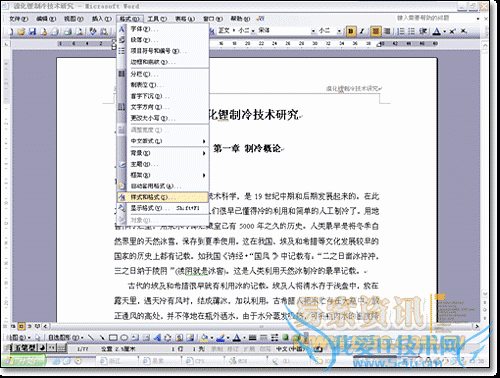The height and width of the screenshot is (378, 500).
Task: Click the Print Preview magnifier icon
Action: pos(80,32)
